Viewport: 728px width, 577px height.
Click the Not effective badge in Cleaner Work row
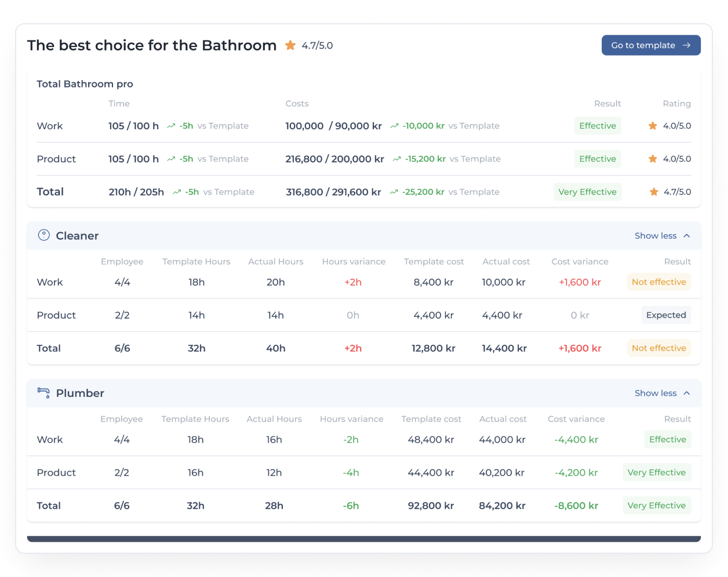(x=659, y=282)
